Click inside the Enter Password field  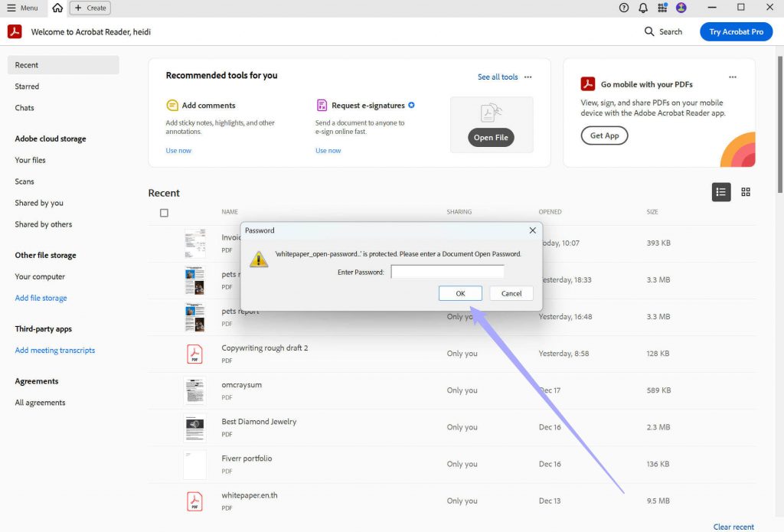click(x=447, y=271)
